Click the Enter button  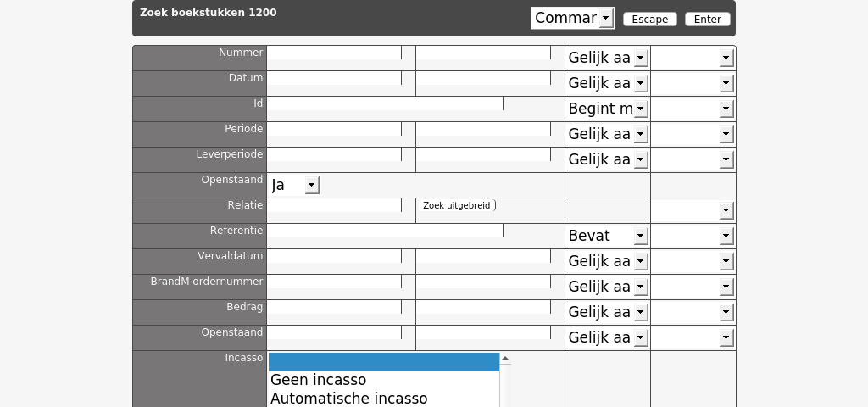[708, 20]
